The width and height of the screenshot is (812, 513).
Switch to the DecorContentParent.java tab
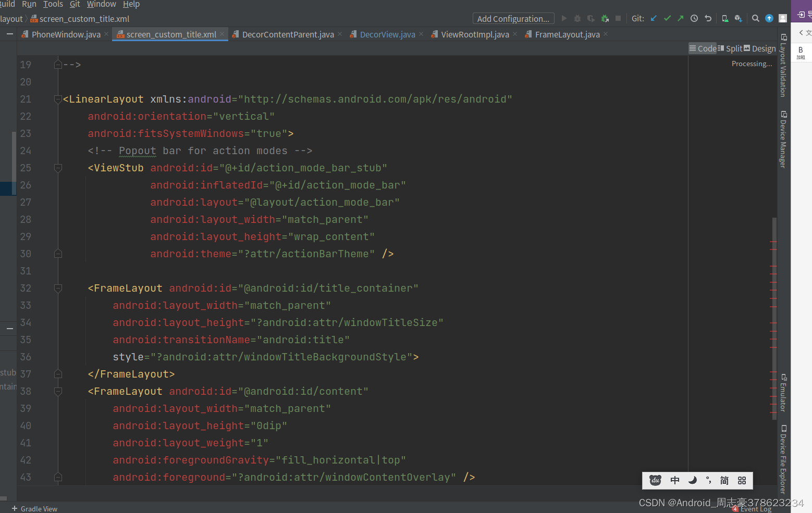click(x=288, y=34)
